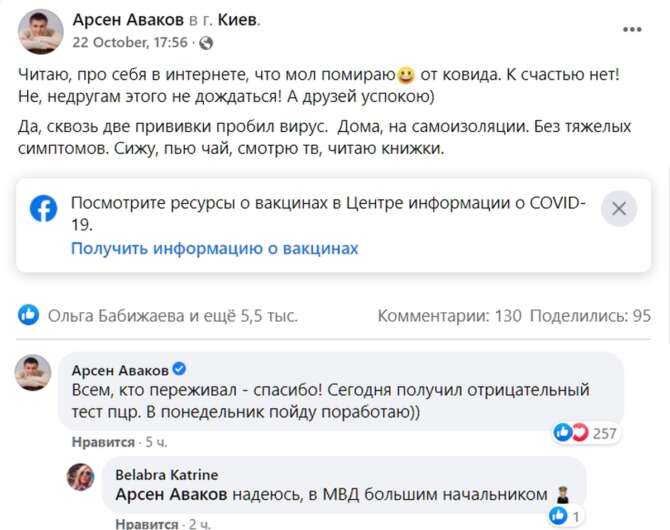Open Арсен Аваков's profile picture at post top
670x530 pixels.
tap(41, 31)
